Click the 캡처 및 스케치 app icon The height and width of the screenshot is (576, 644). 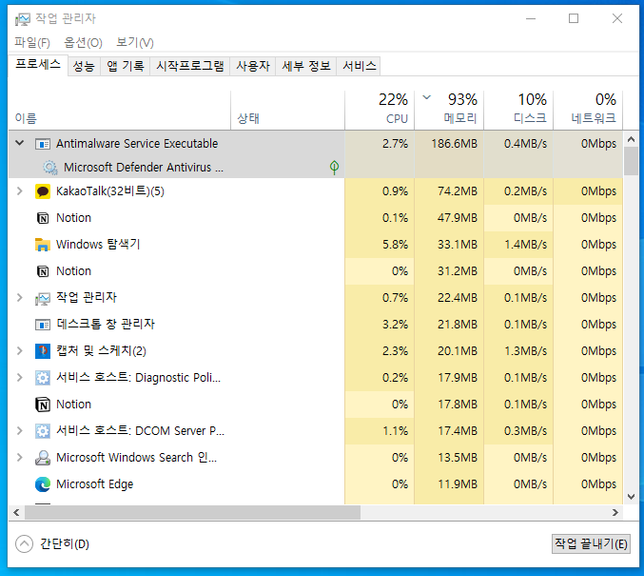pos(43,351)
